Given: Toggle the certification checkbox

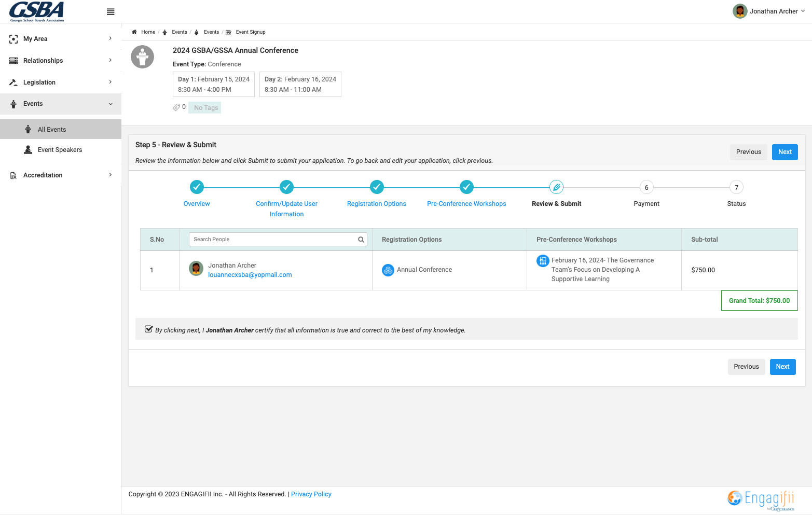Looking at the screenshot, I should click(x=149, y=329).
